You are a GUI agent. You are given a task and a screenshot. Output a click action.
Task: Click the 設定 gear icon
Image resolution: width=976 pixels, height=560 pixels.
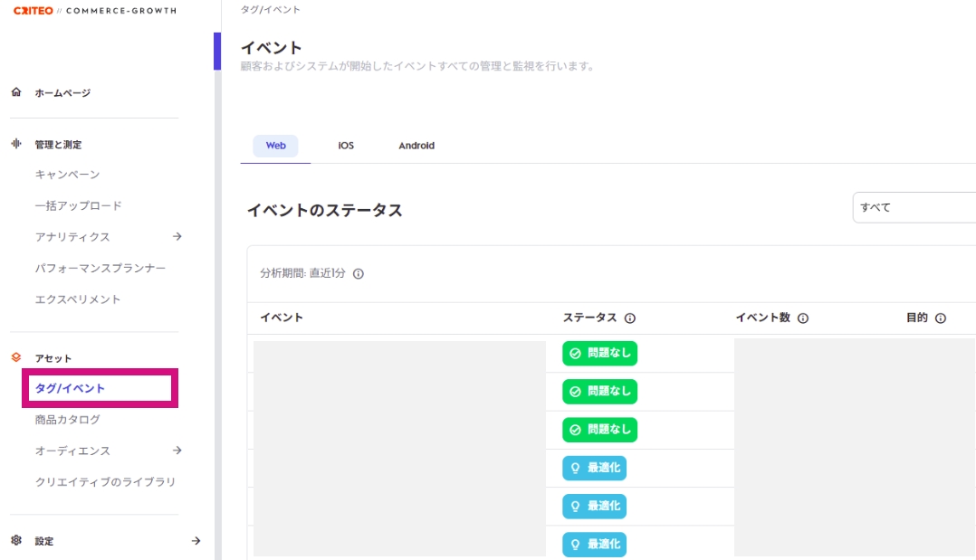(x=16, y=540)
